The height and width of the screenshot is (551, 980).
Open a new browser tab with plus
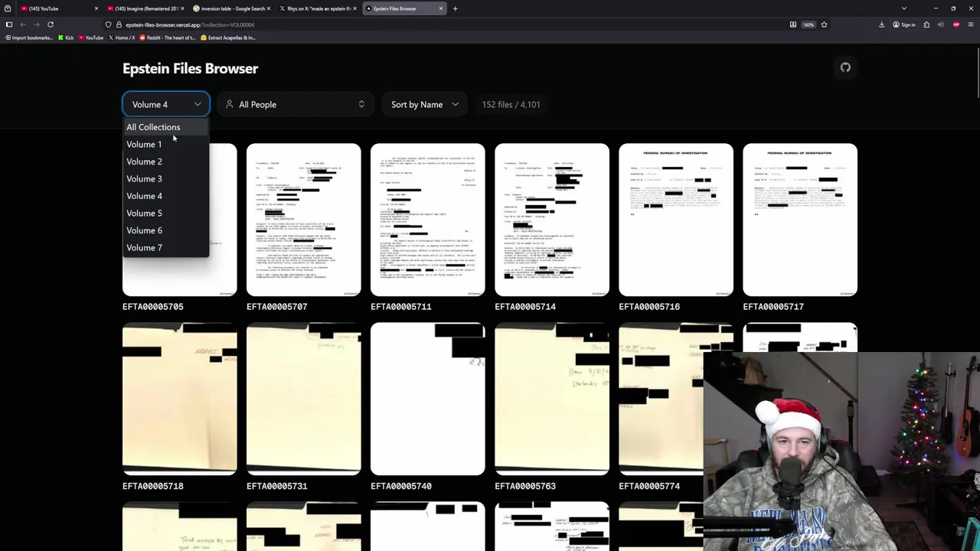pyautogui.click(x=455, y=8)
